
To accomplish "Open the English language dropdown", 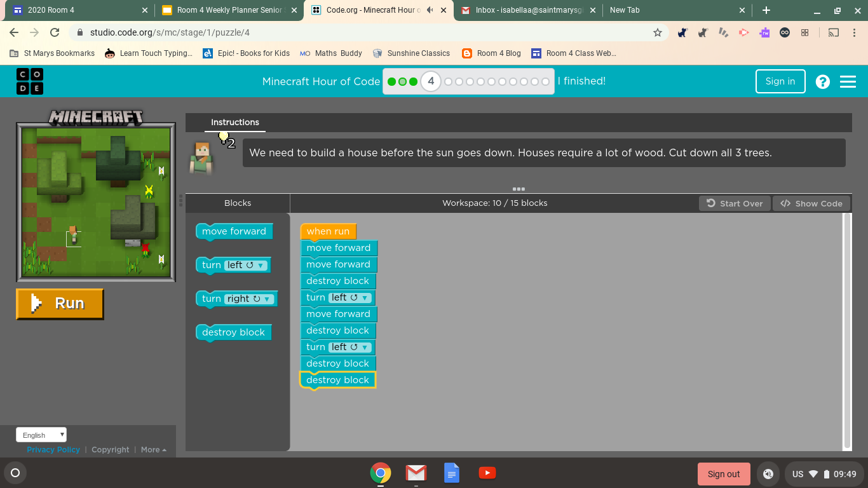I will (41, 435).
